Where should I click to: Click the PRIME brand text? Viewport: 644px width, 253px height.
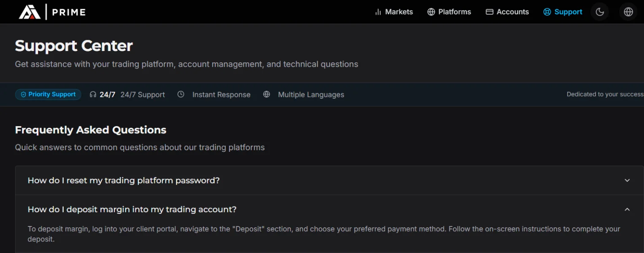(x=69, y=12)
